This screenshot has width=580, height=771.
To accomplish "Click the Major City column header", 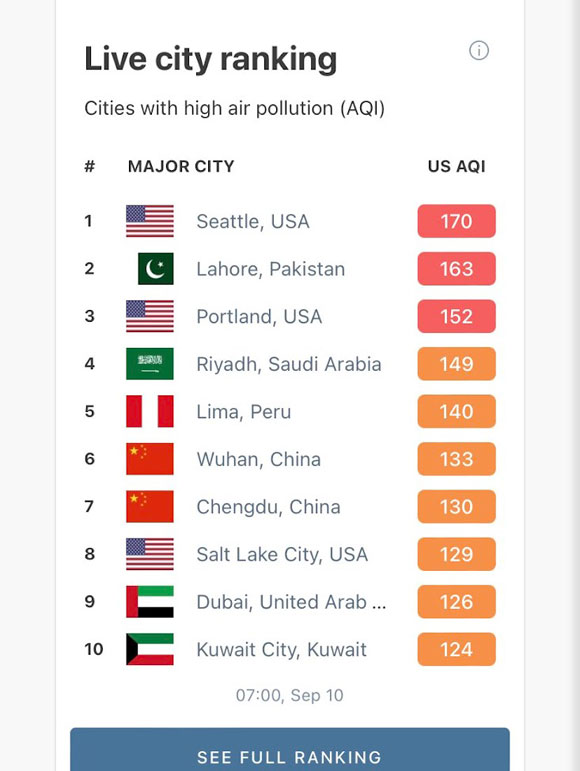I will point(181,166).
